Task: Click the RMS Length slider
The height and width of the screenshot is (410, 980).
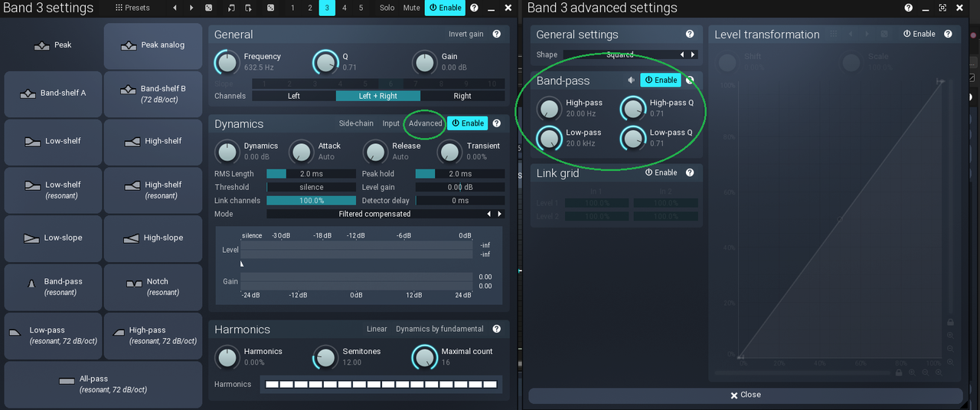Action: pyautogui.click(x=311, y=174)
